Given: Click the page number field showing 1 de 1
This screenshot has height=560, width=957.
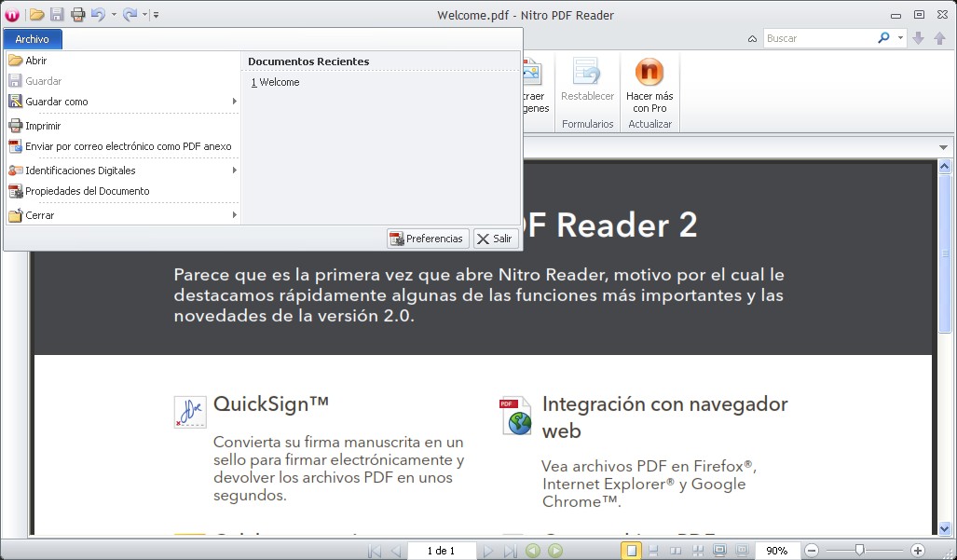Looking at the screenshot, I should click(442, 551).
